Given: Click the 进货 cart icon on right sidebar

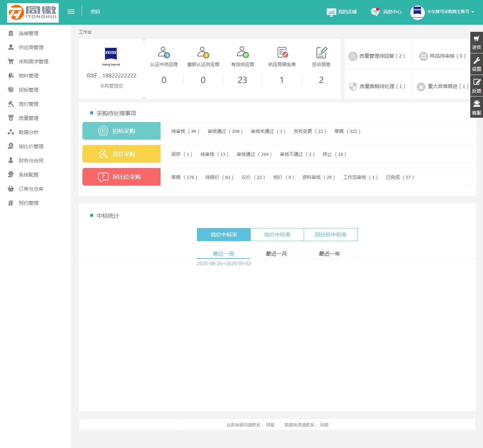Looking at the screenshot, I should 476,39.
